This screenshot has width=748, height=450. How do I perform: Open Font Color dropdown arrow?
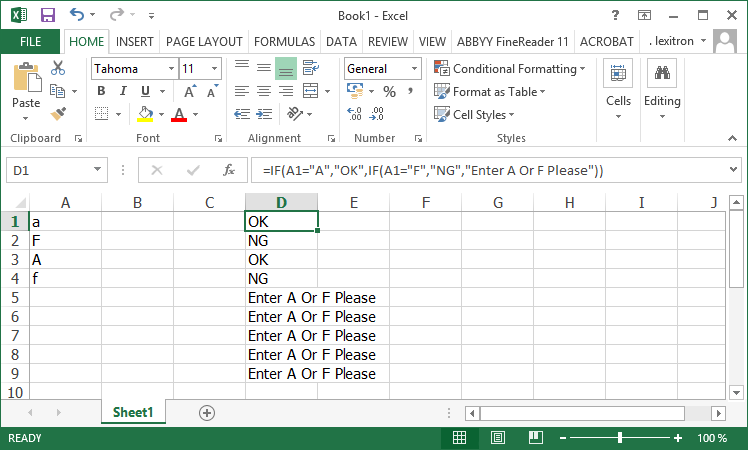(x=196, y=115)
